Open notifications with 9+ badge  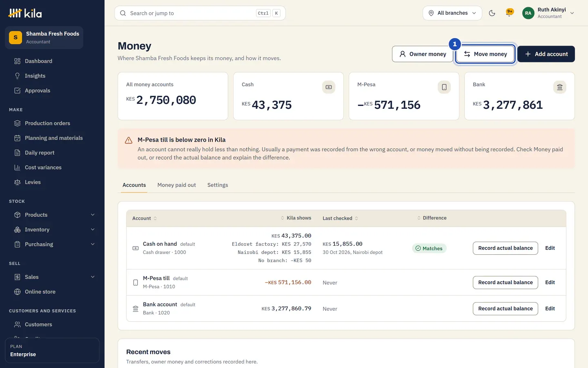pos(509,13)
